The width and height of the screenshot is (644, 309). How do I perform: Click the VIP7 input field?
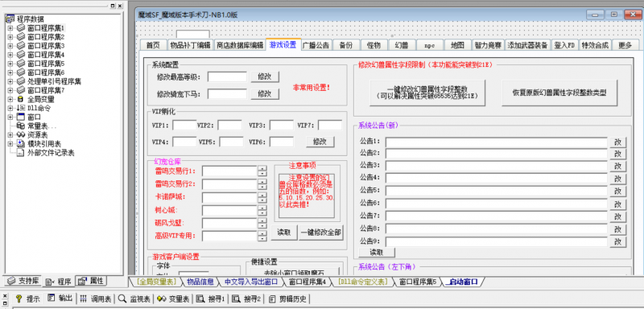(330, 126)
